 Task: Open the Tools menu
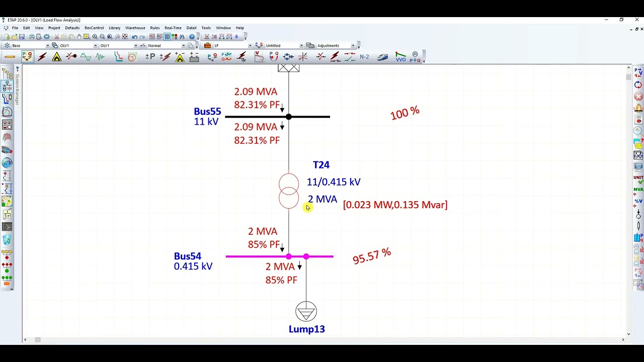[x=206, y=28]
